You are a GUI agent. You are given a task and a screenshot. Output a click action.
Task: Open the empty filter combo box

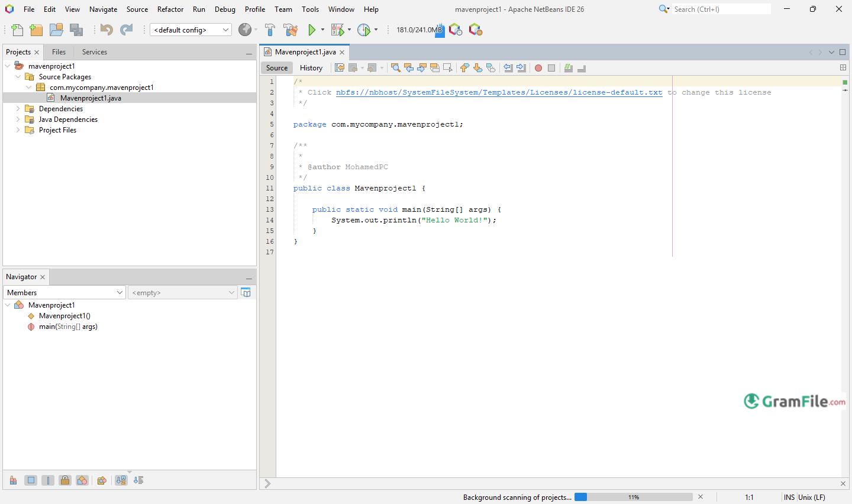[183, 292]
